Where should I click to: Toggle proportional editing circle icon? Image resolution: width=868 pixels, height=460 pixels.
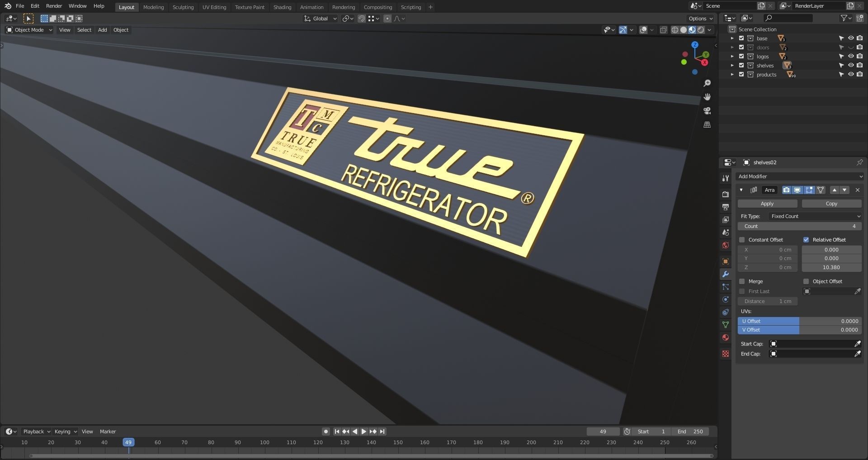387,19
